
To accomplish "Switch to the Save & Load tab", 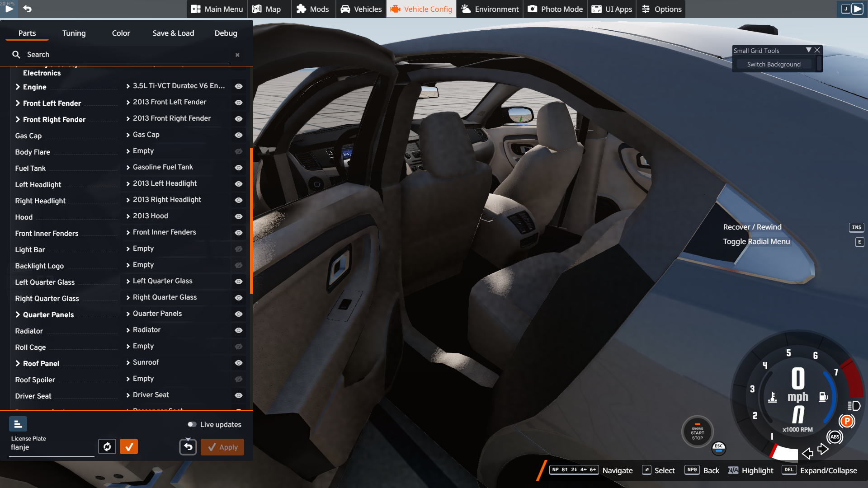I will click(173, 33).
